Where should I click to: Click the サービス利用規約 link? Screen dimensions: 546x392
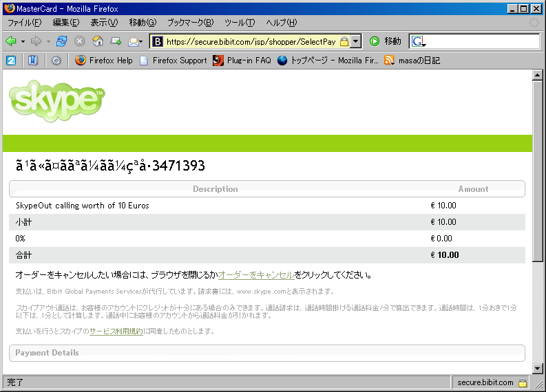coord(116,331)
